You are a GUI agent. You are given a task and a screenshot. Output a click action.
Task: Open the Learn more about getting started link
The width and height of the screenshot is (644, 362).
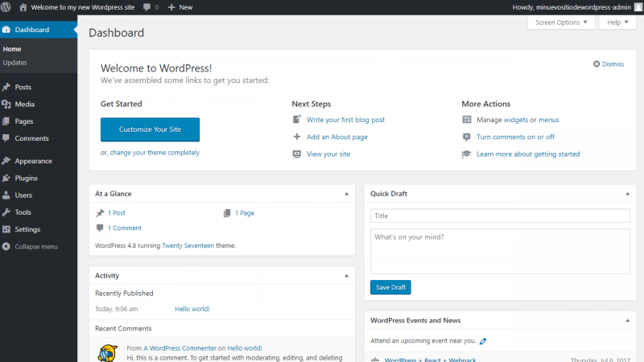click(x=528, y=154)
